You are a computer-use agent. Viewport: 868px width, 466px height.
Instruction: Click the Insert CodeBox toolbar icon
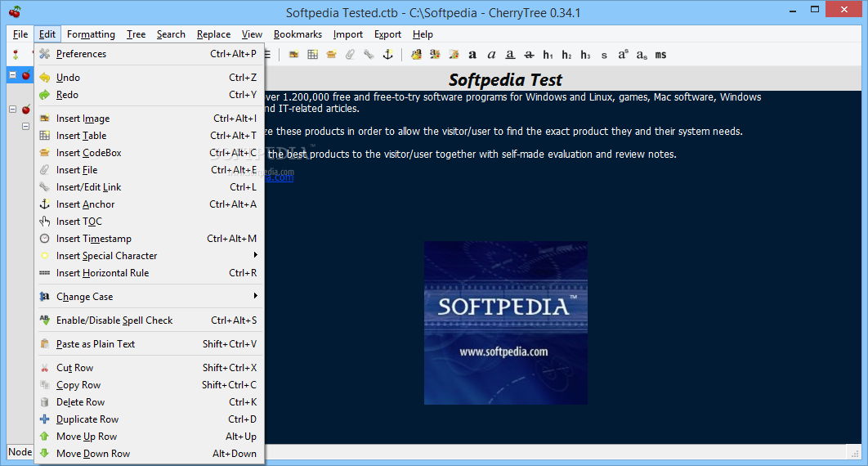click(x=332, y=54)
